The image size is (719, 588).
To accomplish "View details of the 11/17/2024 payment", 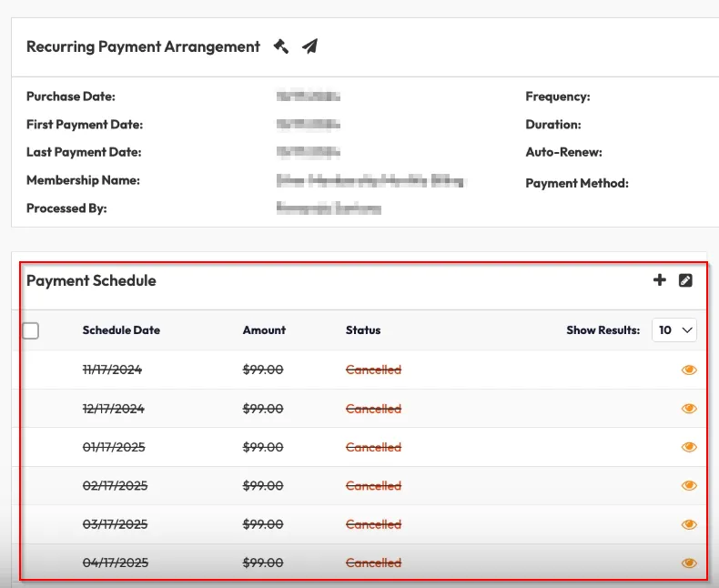I will (689, 370).
